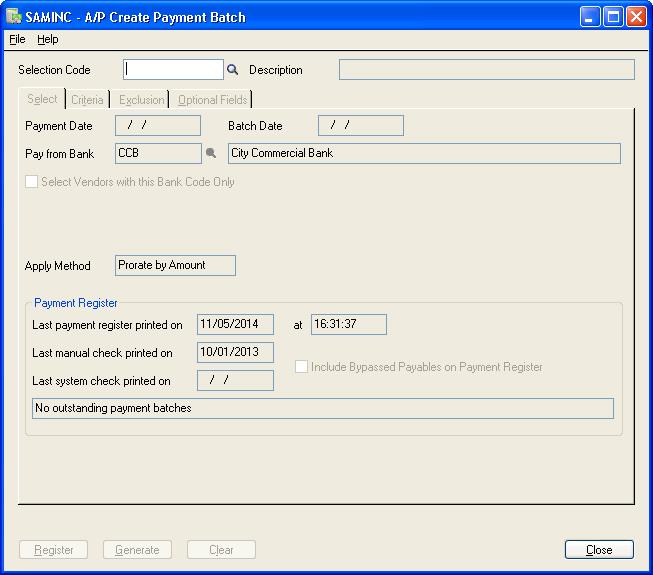
Task: Click the Register button
Action: point(53,550)
